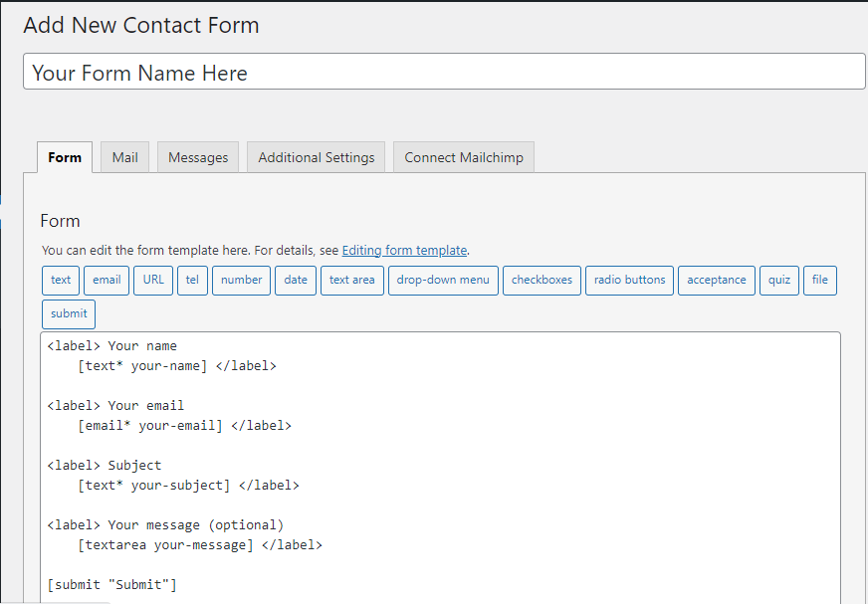Insert an email field tag
The image size is (868, 604).
coord(107,280)
